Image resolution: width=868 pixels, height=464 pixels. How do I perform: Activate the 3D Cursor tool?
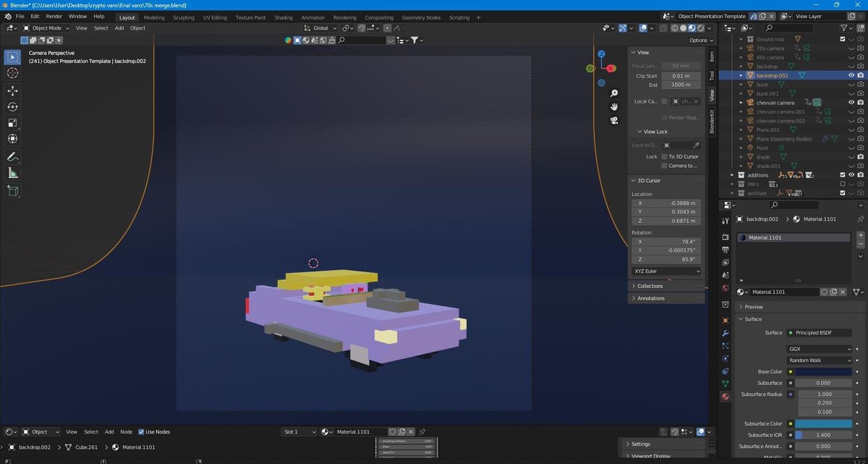point(13,73)
